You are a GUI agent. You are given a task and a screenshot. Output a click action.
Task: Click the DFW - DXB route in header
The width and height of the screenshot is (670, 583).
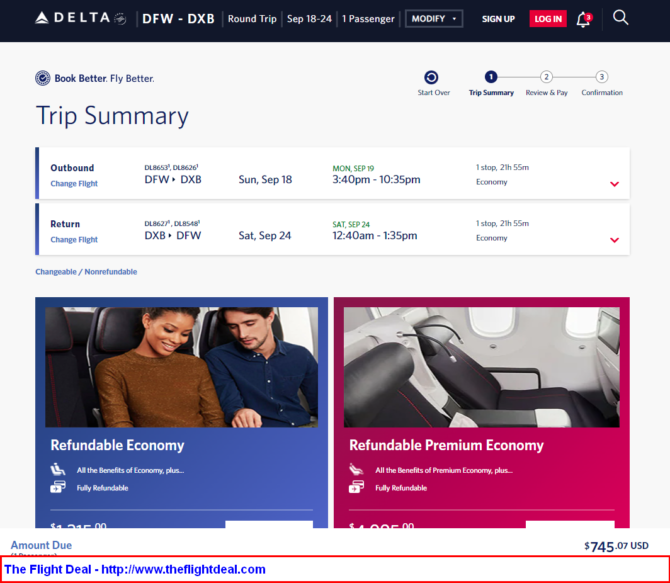[x=178, y=19]
